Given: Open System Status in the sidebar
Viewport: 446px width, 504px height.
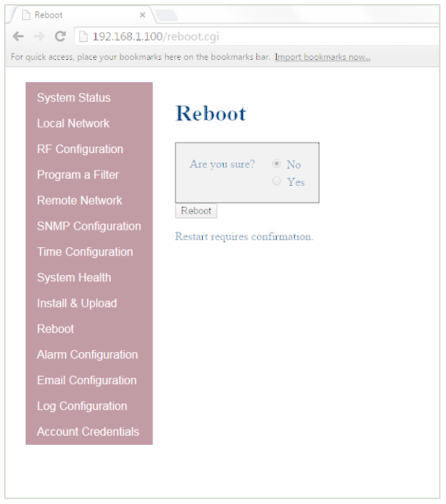Looking at the screenshot, I should coord(74,97).
